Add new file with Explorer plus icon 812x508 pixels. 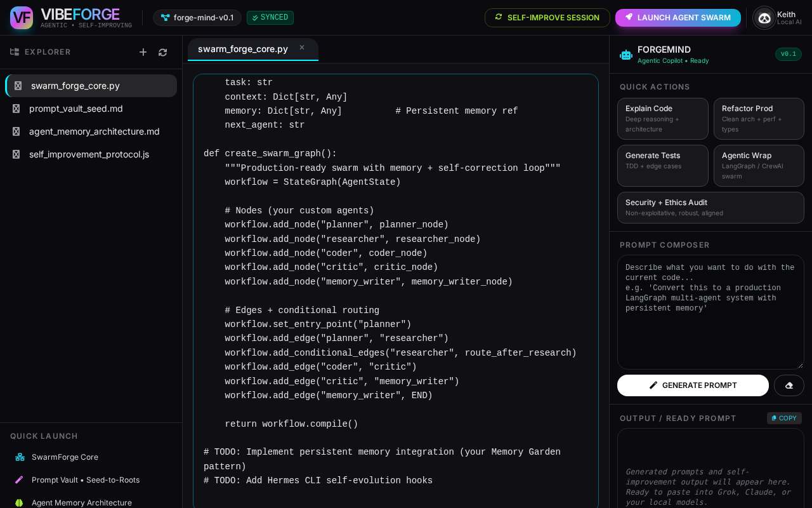tap(143, 52)
